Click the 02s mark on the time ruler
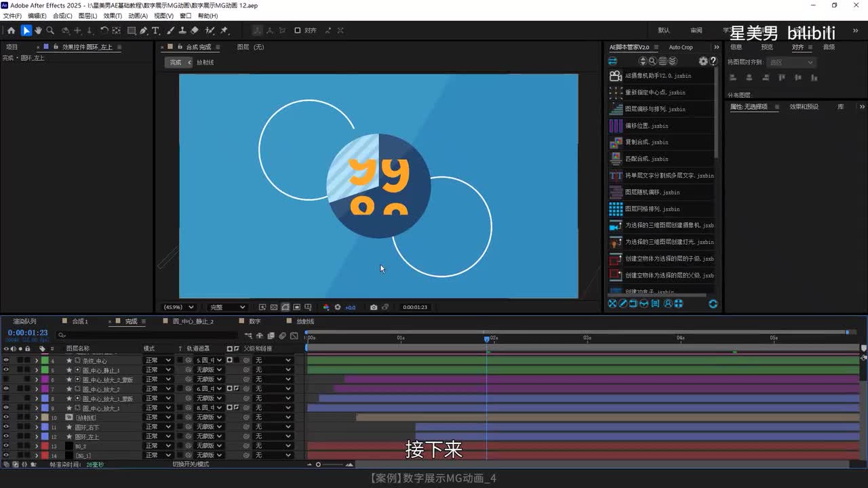Viewport: 868px width, 488px height. (x=494, y=338)
